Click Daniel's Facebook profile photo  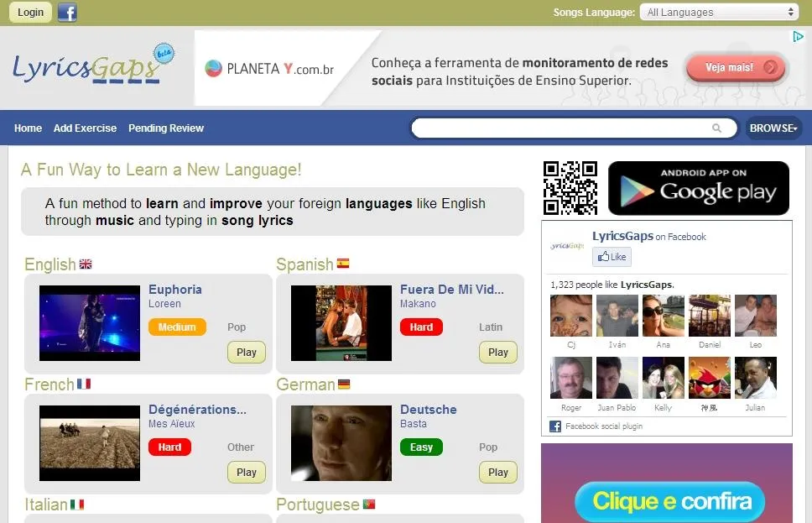point(710,316)
